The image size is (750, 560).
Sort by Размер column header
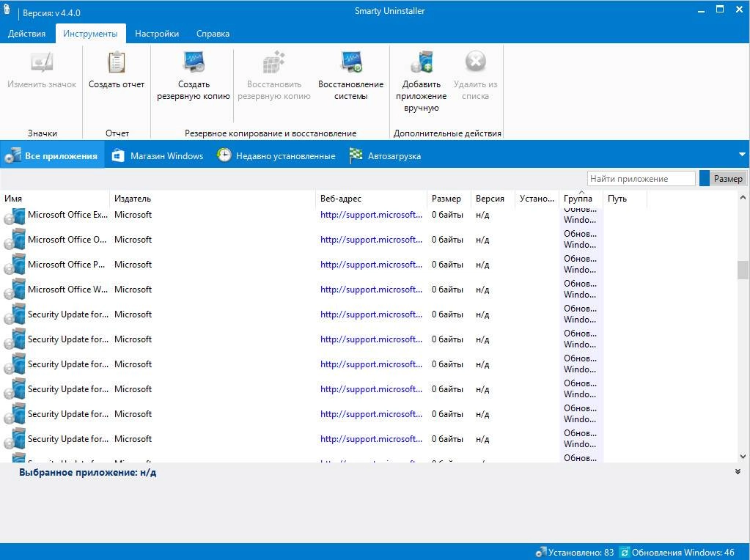[449, 199]
